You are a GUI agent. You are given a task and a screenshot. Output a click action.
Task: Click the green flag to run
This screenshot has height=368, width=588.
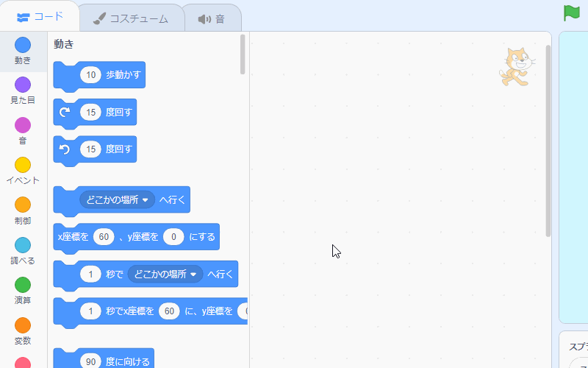coord(572,13)
